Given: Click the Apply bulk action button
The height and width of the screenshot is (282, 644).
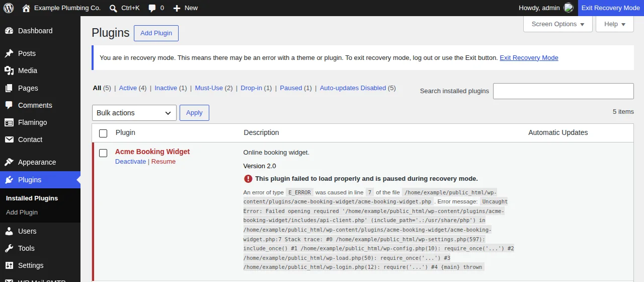Looking at the screenshot, I should 194,113.
